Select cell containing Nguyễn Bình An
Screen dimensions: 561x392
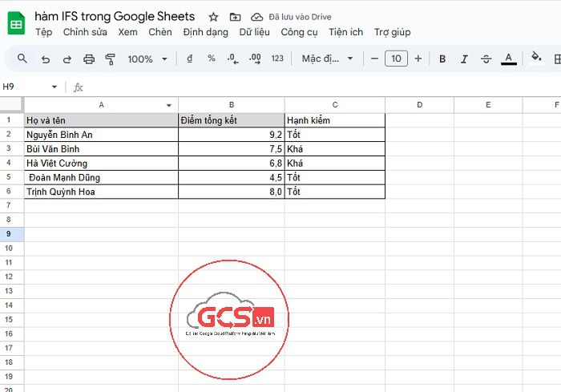pos(101,135)
